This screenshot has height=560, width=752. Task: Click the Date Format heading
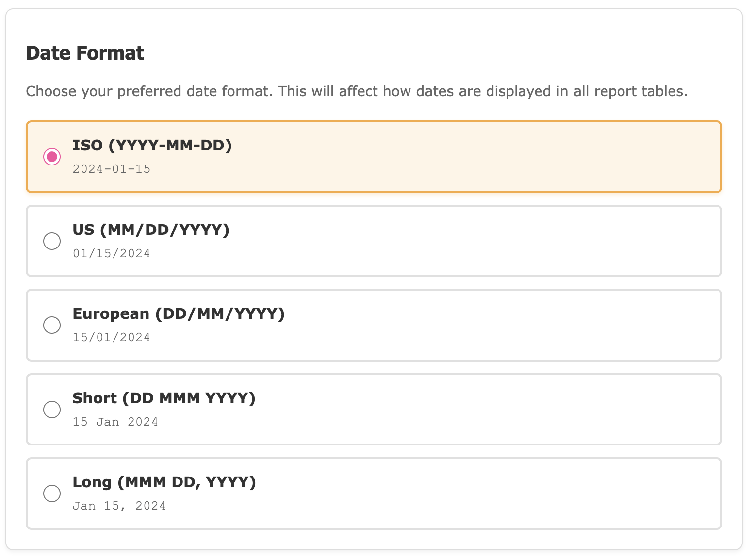click(x=85, y=53)
